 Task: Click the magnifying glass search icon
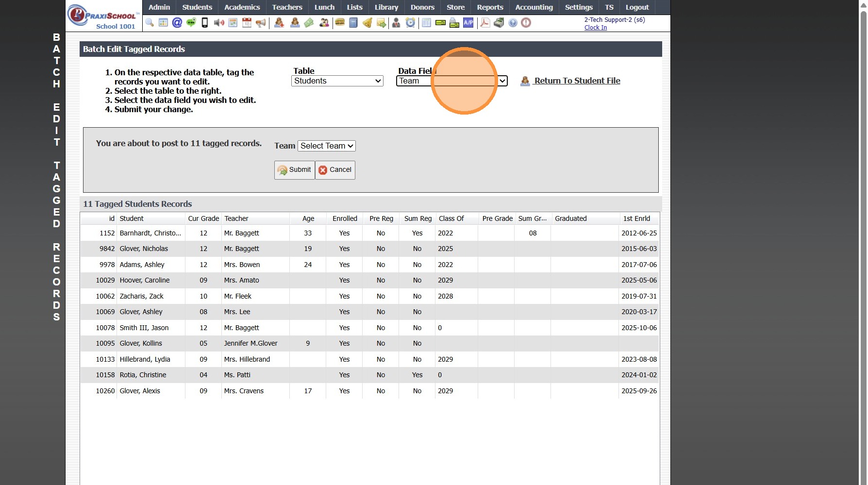tap(150, 23)
